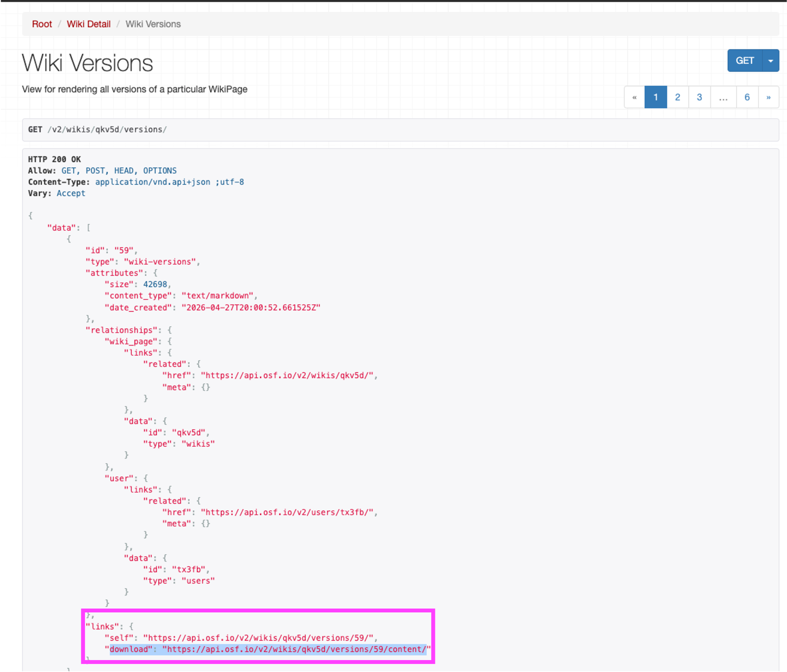Click the wiki href https://api.osf.io/v2/wikis/qkv5d/
Image resolution: width=787 pixels, height=672 pixels.
[x=287, y=376]
